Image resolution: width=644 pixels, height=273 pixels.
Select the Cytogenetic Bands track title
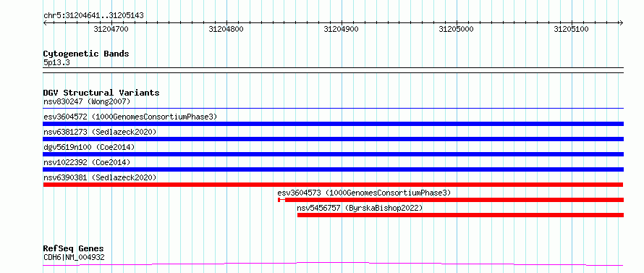tap(86, 54)
